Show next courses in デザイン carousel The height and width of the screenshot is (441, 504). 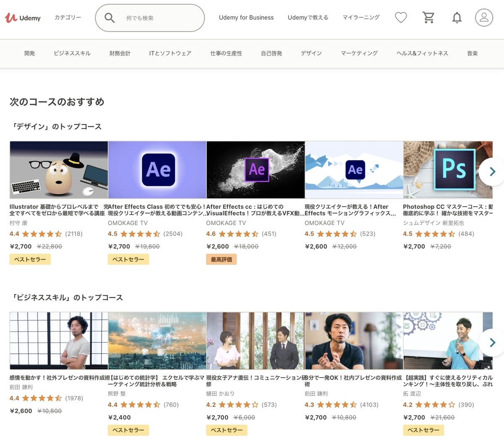pos(492,171)
